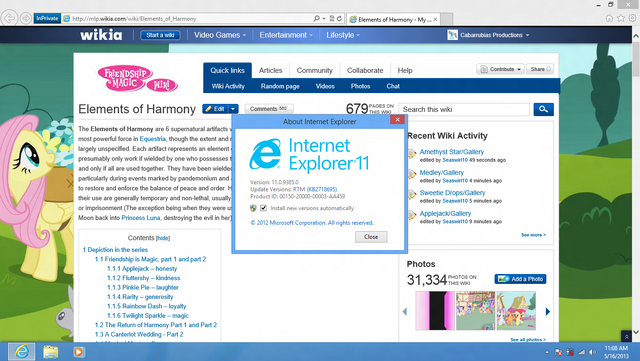
Task: Click the browser Back arrow button
Action: point(9,18)
